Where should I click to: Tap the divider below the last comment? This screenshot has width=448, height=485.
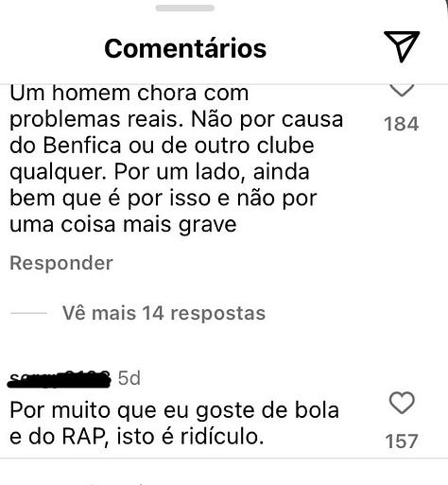(224, 458)
